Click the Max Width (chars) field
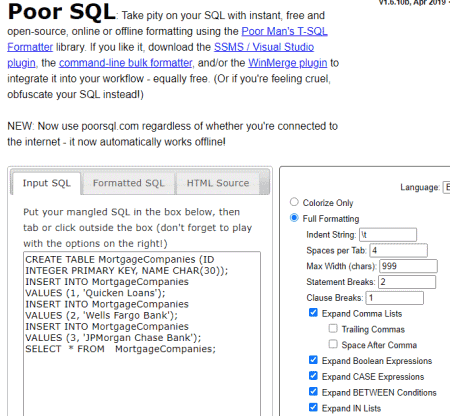450x416 pixels. (408, 266)
